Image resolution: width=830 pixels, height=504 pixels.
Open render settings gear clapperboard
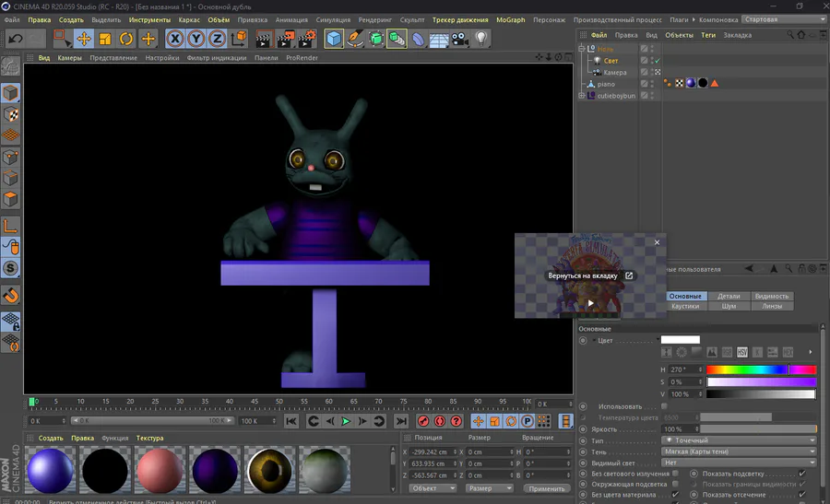click(306, 39)
